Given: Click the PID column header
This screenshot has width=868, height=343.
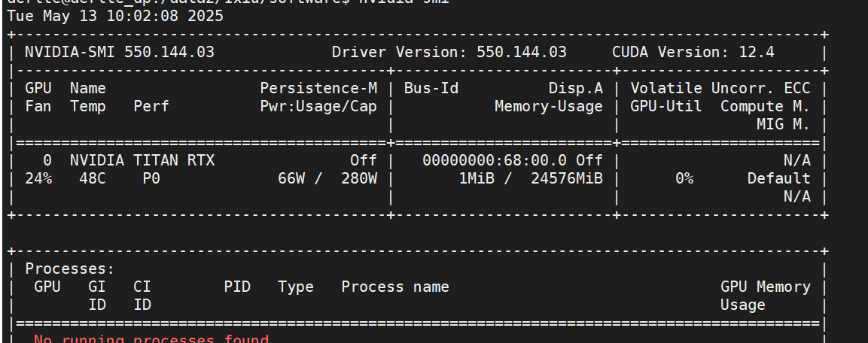Looking at the screenshot, I should coord(237,287).
